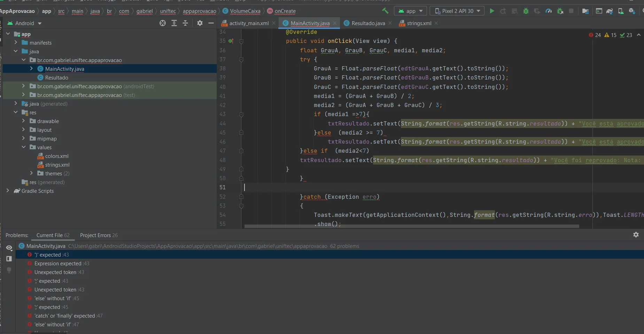Open the profiler gauge icon

click(549, 11)
